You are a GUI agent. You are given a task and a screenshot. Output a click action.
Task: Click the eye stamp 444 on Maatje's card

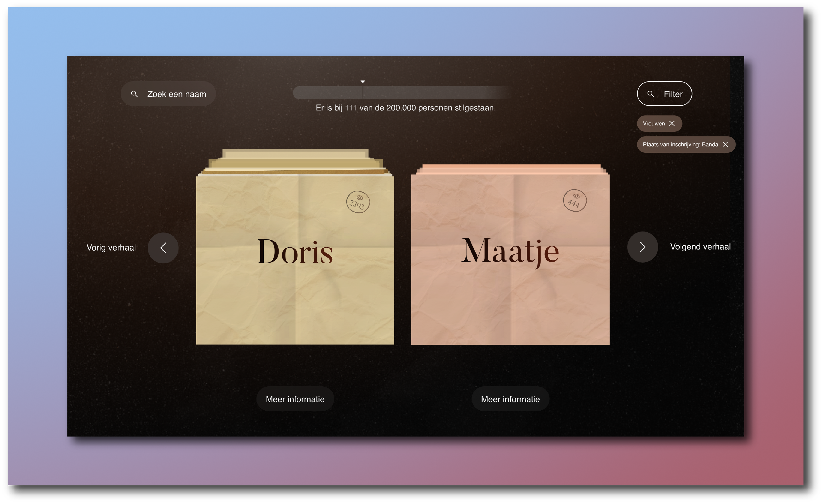pyautogui.click(x=575, y=201)
